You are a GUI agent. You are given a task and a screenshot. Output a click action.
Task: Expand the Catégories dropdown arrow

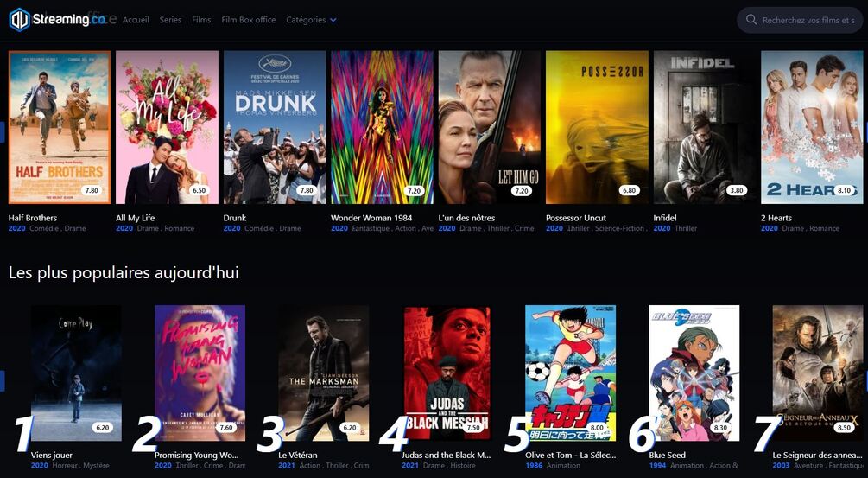(x=333, y=21)
